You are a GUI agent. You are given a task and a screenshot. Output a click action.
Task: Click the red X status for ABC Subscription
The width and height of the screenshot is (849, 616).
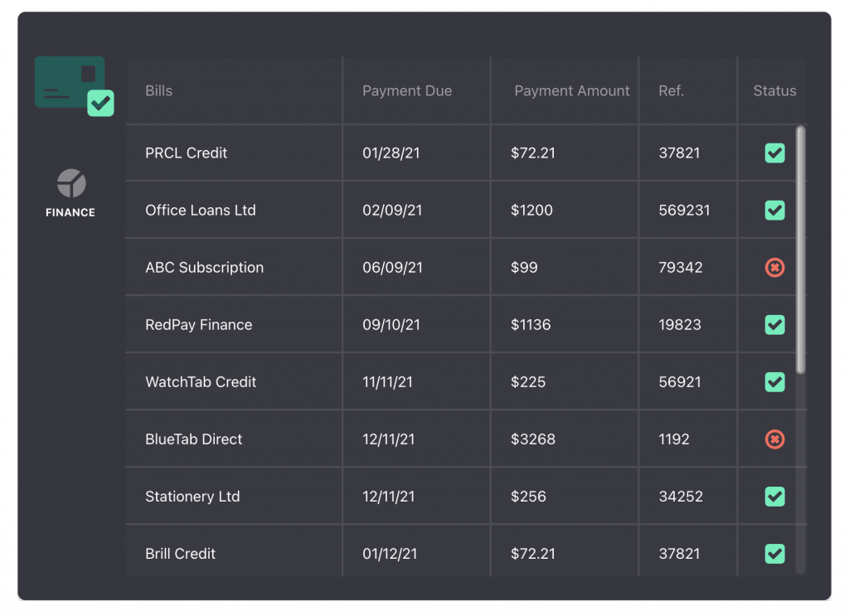point(774,268)
